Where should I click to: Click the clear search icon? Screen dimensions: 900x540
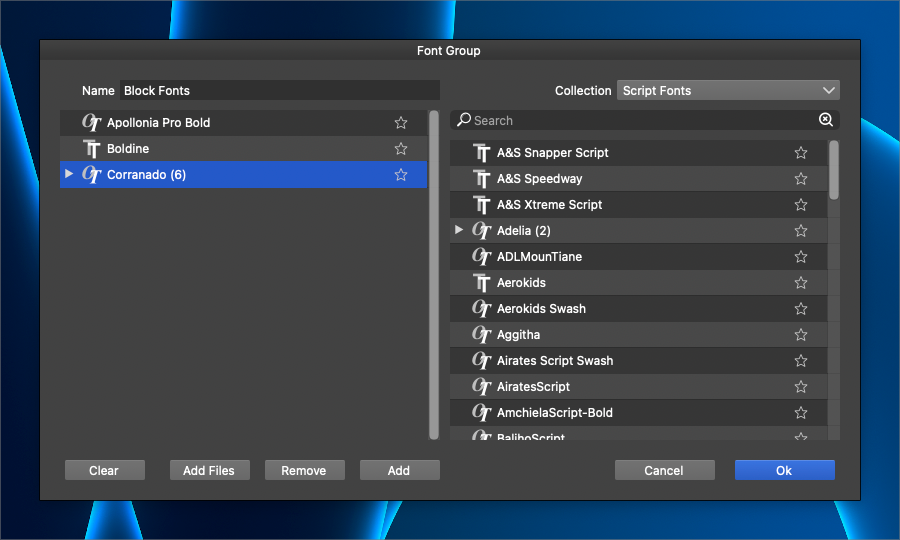click(826, 120)
